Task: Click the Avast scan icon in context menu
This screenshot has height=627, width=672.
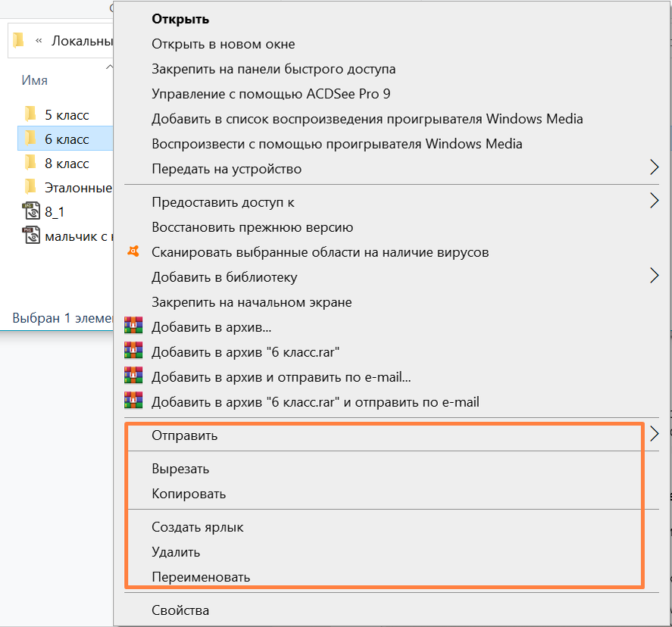Action: point(133,252)
